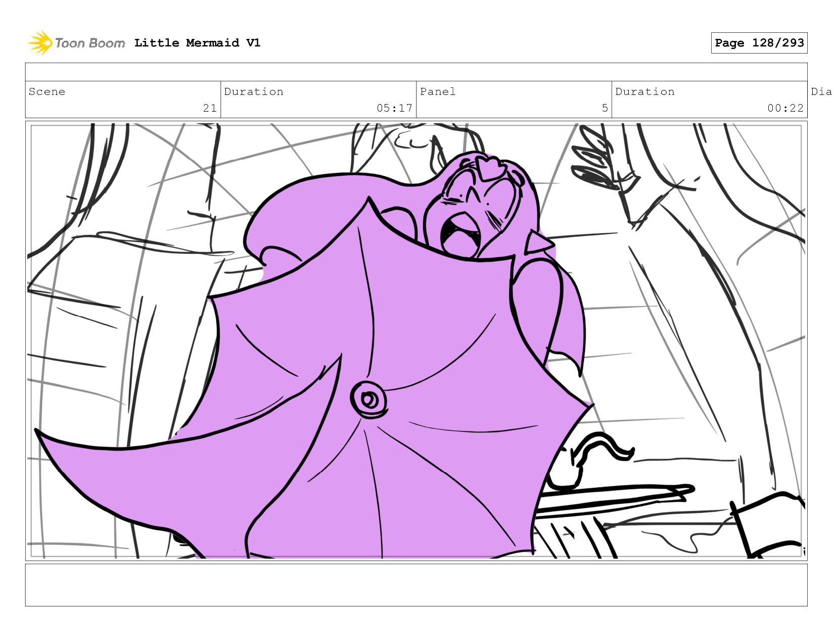
Task: Click the 'Panel' header label
Action: [x=438, y=91]
